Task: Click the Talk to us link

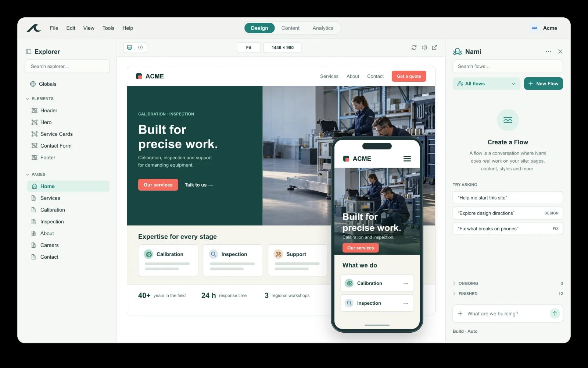Action: [199, 185]
